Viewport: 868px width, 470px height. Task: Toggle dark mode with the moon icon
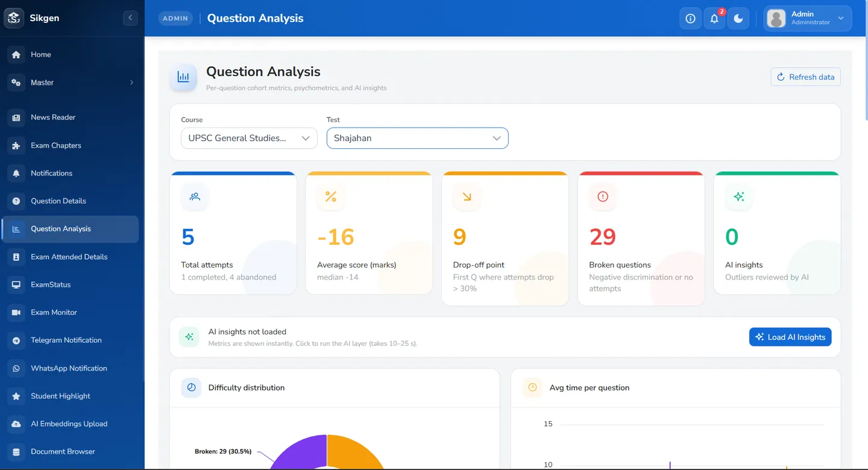click(738, 18)
